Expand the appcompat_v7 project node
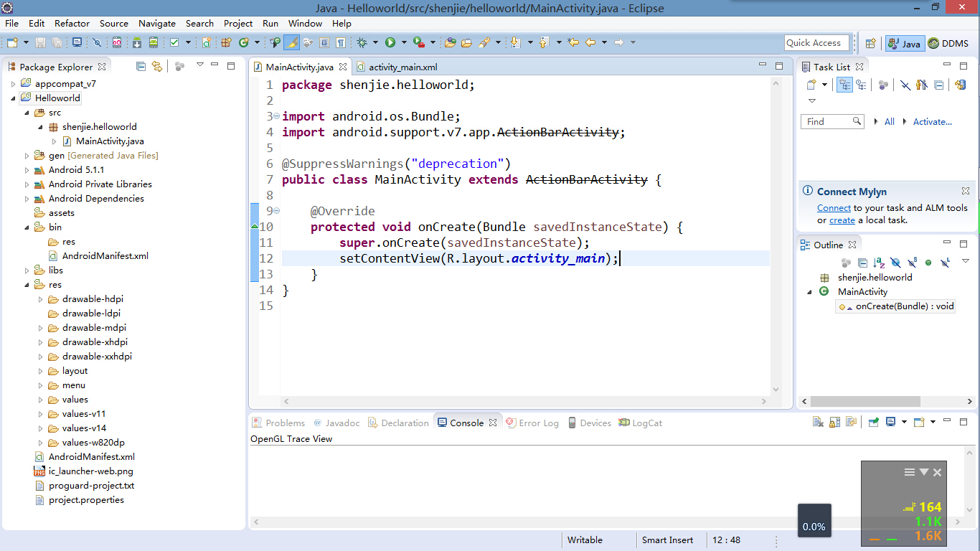The width and height of the screenshot is (980, 551). pyautogui.click(x=13, y=83)
